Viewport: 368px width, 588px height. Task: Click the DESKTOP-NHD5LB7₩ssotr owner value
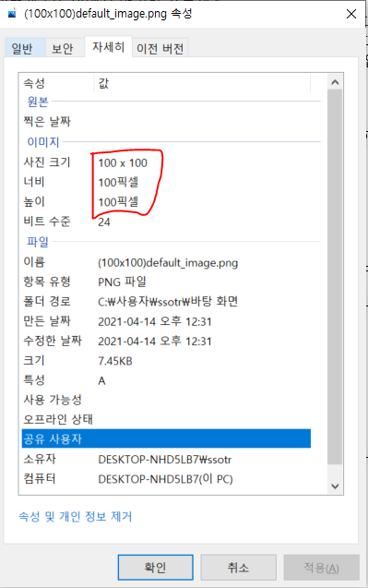point(165,460)
